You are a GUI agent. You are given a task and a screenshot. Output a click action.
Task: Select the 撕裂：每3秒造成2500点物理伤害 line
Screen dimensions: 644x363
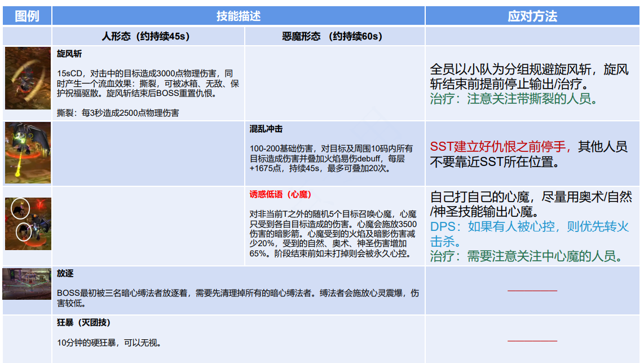[x=118, y=113]
